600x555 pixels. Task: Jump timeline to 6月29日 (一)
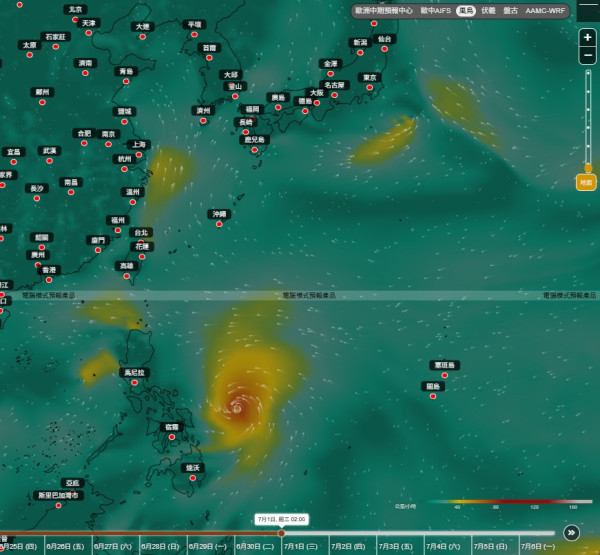(x=208, y=546)
